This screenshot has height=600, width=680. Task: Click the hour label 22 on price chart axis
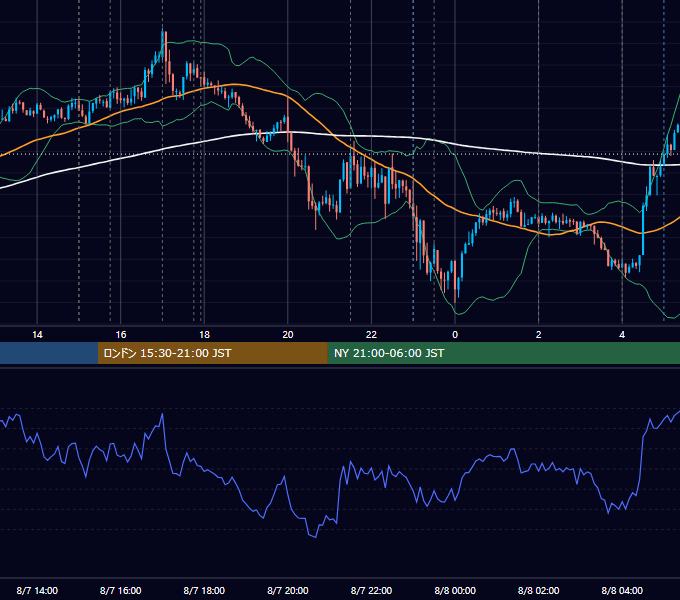[371, 335]
